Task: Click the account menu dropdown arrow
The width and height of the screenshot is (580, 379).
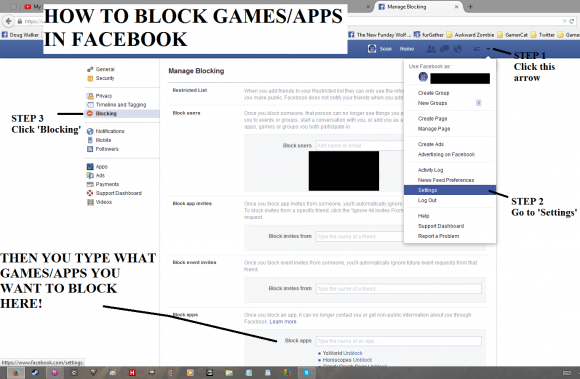Action: tap(488, 49)
